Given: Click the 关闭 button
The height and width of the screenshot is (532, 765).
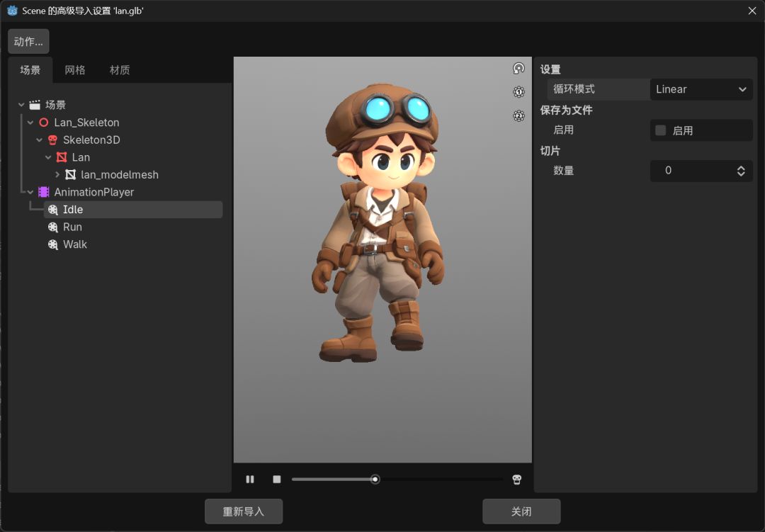Looking at the screenshot, I should (x=521, y=511).
